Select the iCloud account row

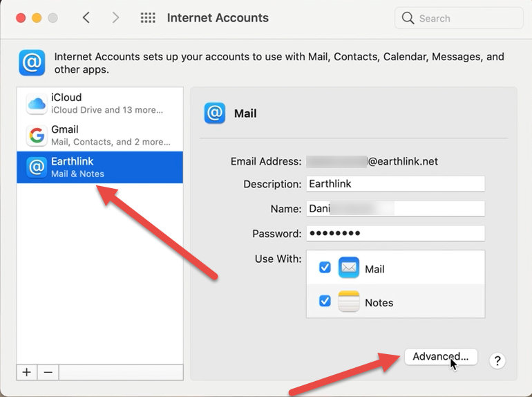point(99,103)
